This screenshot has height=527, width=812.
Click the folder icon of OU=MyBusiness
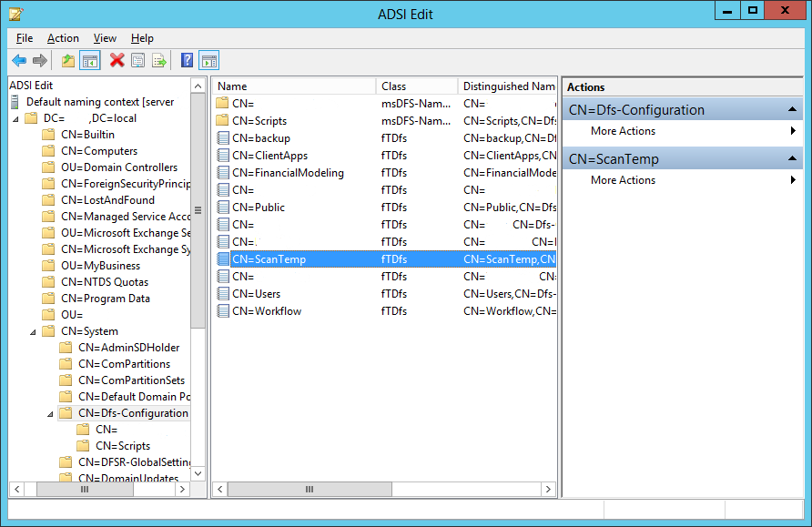tap(48, 266)
